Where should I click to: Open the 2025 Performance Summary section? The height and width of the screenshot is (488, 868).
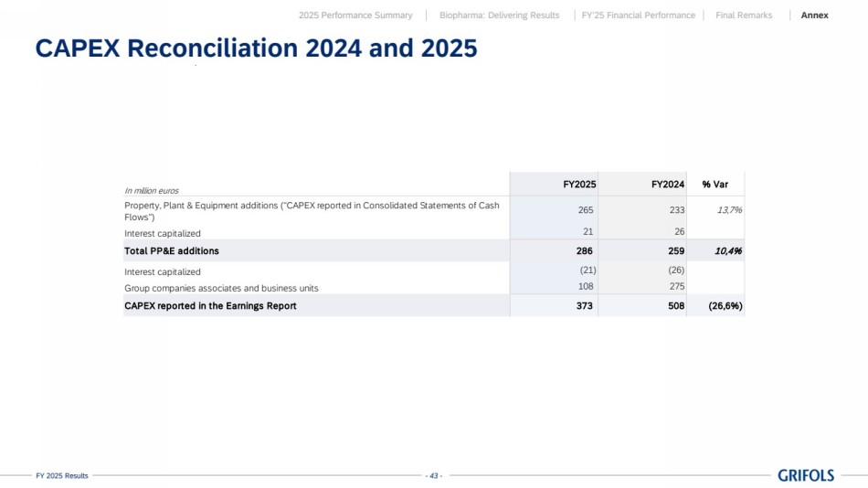355,16
